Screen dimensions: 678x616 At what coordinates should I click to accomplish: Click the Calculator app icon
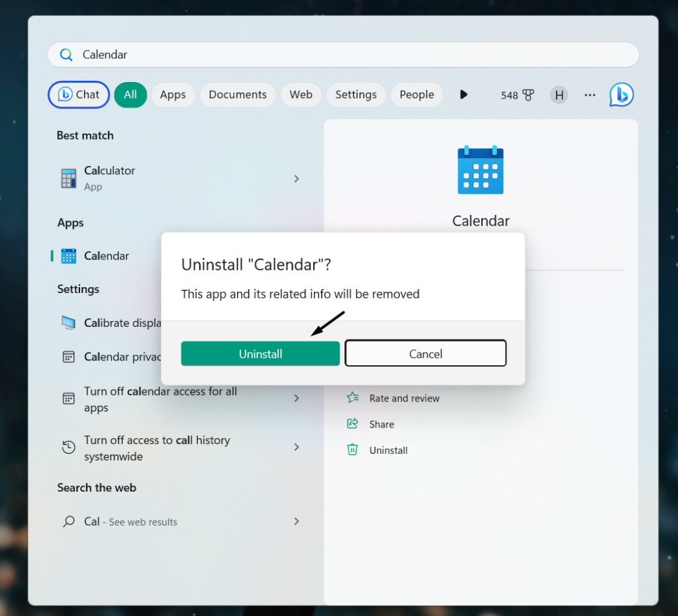tap(68, 179)
